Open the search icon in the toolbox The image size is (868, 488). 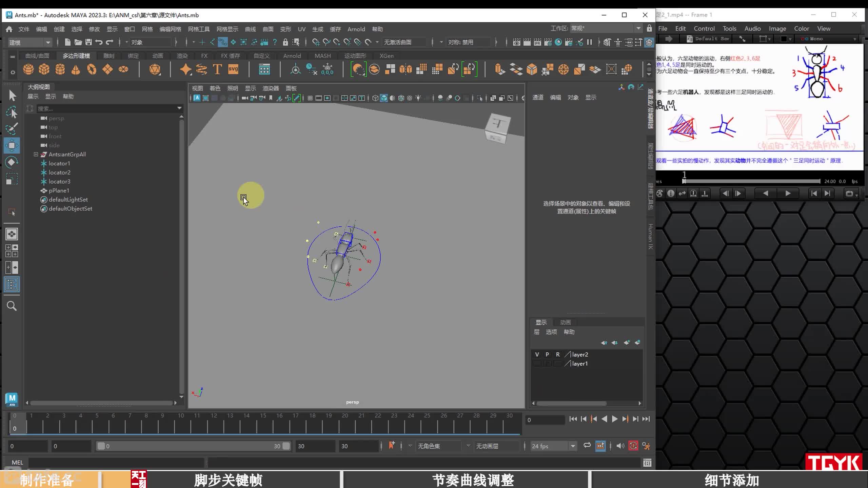tap(12, 306)
